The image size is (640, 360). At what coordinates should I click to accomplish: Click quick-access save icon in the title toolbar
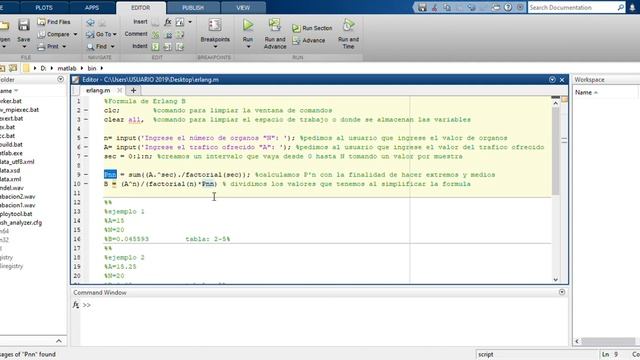[422, 7]
